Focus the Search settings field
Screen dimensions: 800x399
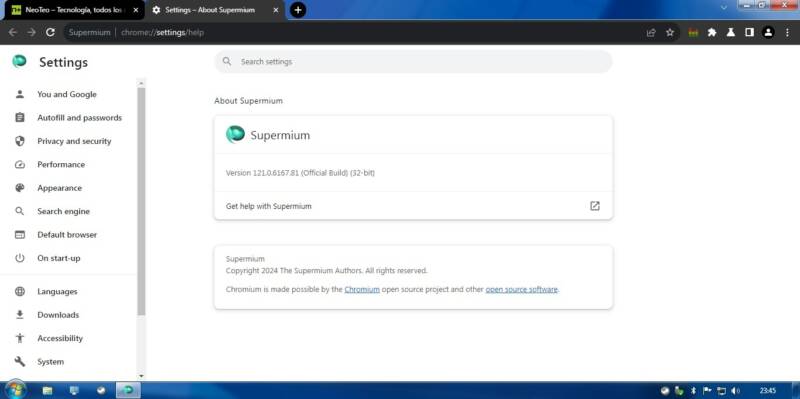point(413,62)
